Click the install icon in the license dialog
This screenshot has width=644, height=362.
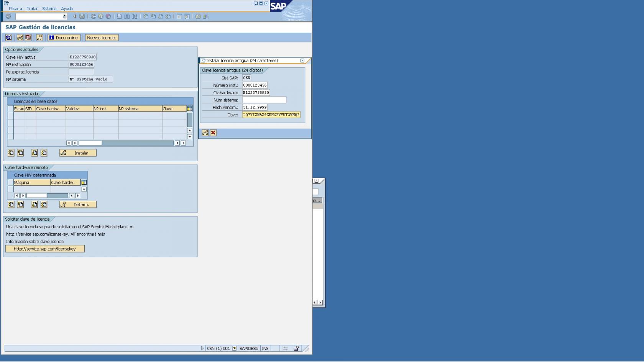[x=205, y=133]
